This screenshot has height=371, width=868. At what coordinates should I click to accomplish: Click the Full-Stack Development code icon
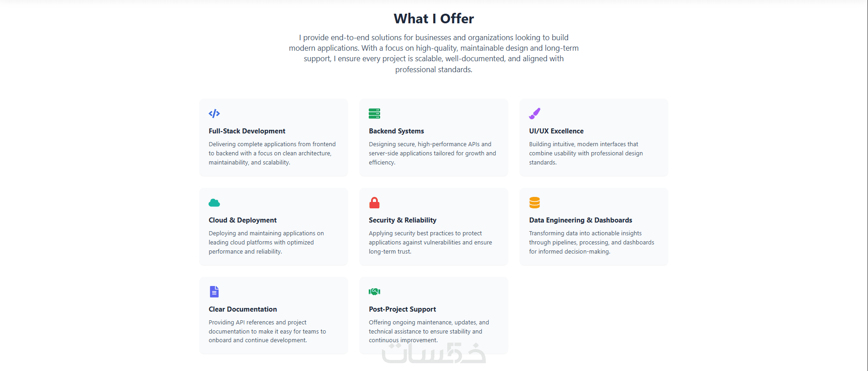pyautogui.click(x=214, y=113)
